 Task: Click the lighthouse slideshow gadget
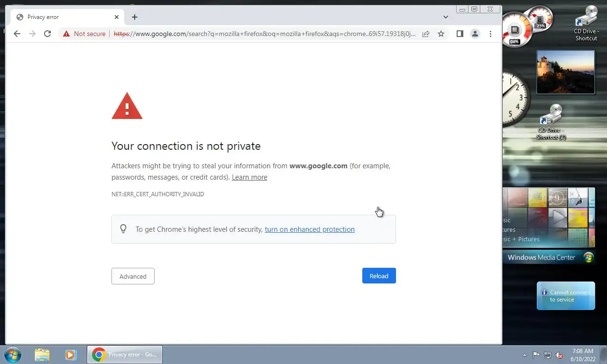pos(565,72)
